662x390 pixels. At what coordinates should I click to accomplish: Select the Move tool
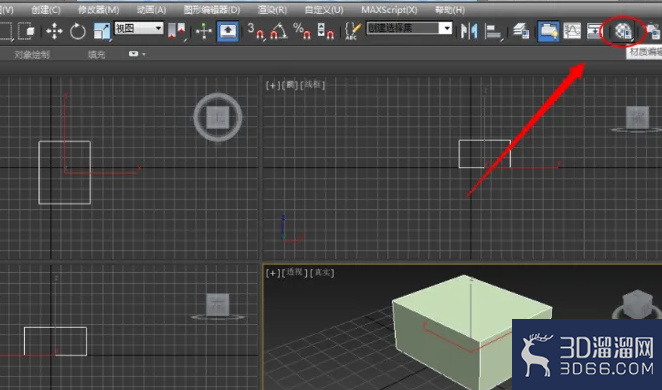54,31
